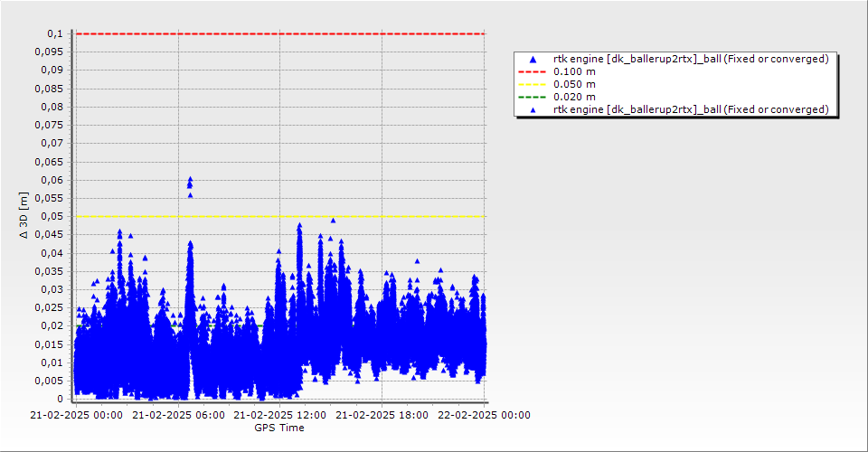Image resolution: width=868 pixels, height=452 pixels.
Task: Click the "0,065" y-axis tick label
Action: click(x=49, y=162)
